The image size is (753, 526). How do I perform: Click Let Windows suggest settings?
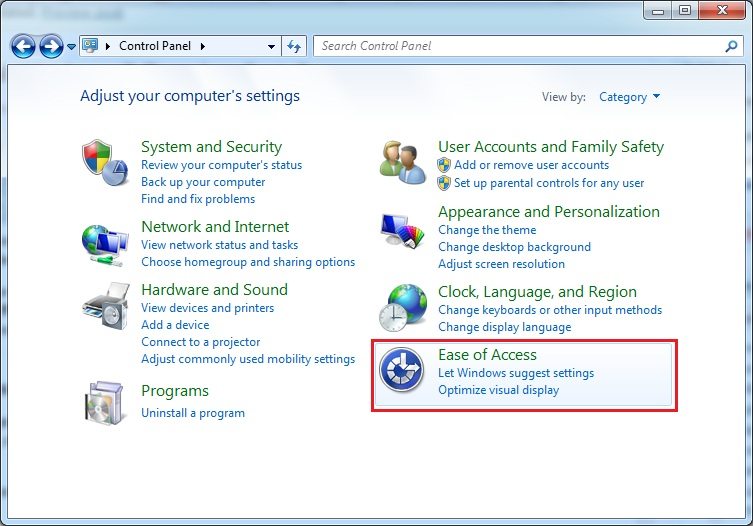point(516,373)
